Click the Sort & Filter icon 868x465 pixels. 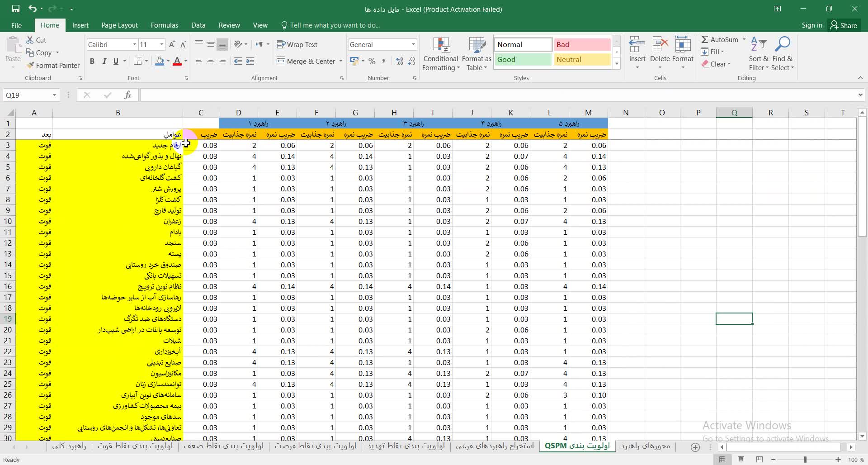[758, 45]
